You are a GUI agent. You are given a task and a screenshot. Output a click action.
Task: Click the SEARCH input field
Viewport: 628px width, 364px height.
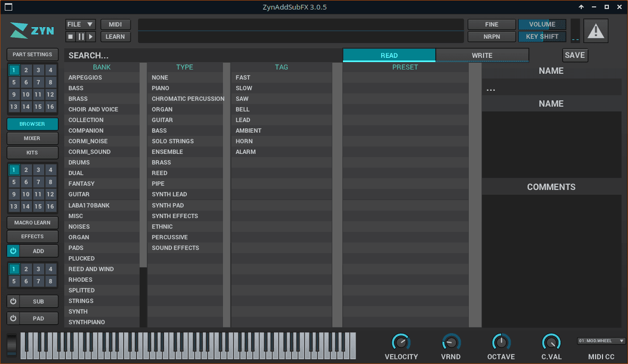[202, 55]
